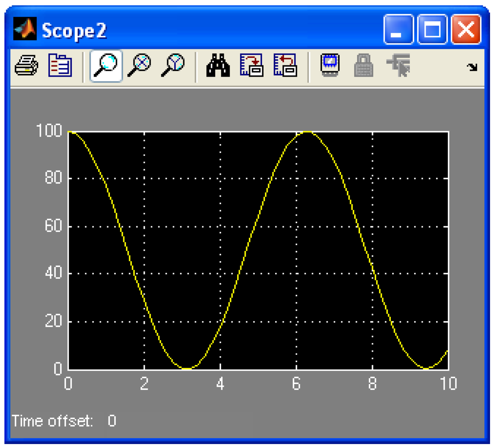Viewport: 494px width, 448px height.
Task: Minimize the Scope2 window
Action: (x=398, y=30)
